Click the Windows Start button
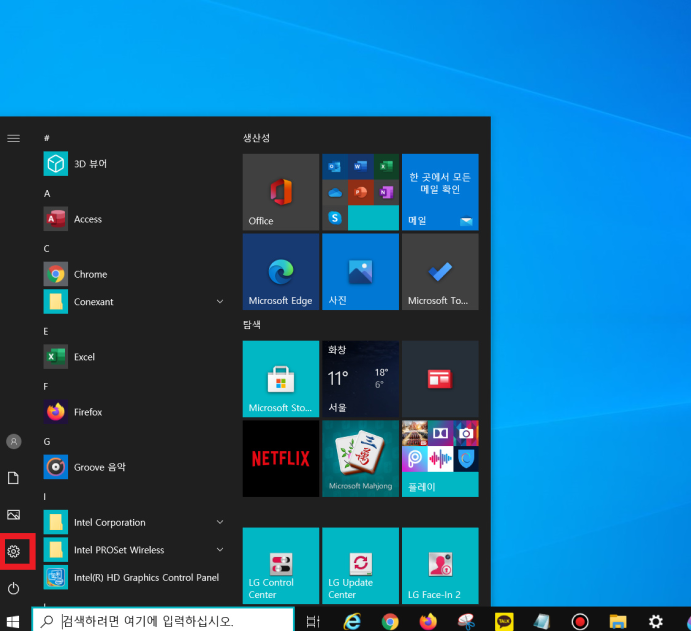 point(13,621)
